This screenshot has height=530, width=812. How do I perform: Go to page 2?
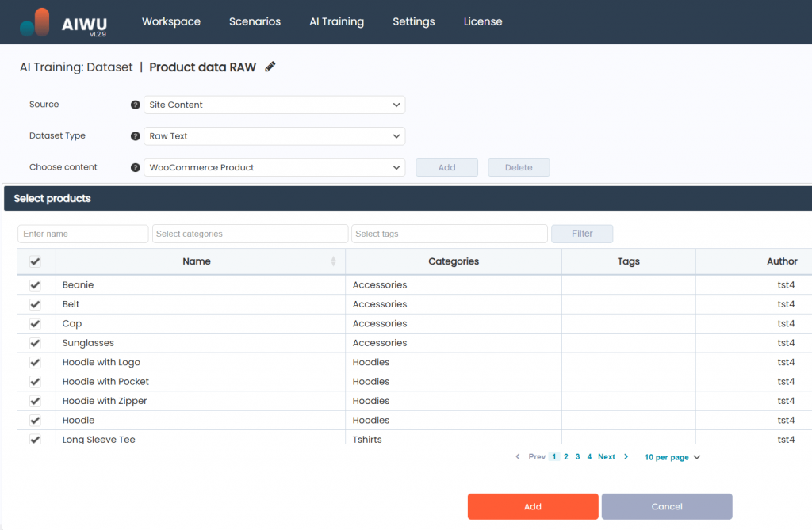[x=566, y=456]
